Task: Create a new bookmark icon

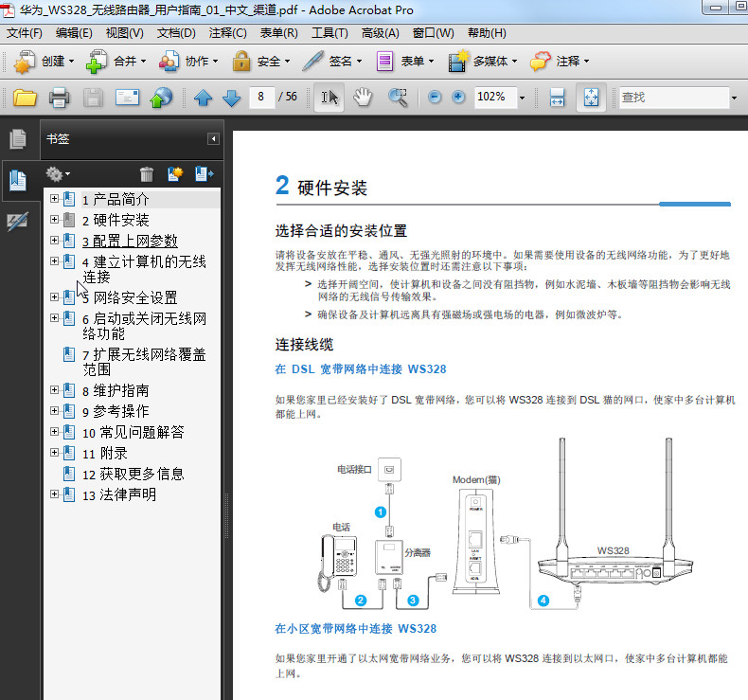Action: [175, 174]
